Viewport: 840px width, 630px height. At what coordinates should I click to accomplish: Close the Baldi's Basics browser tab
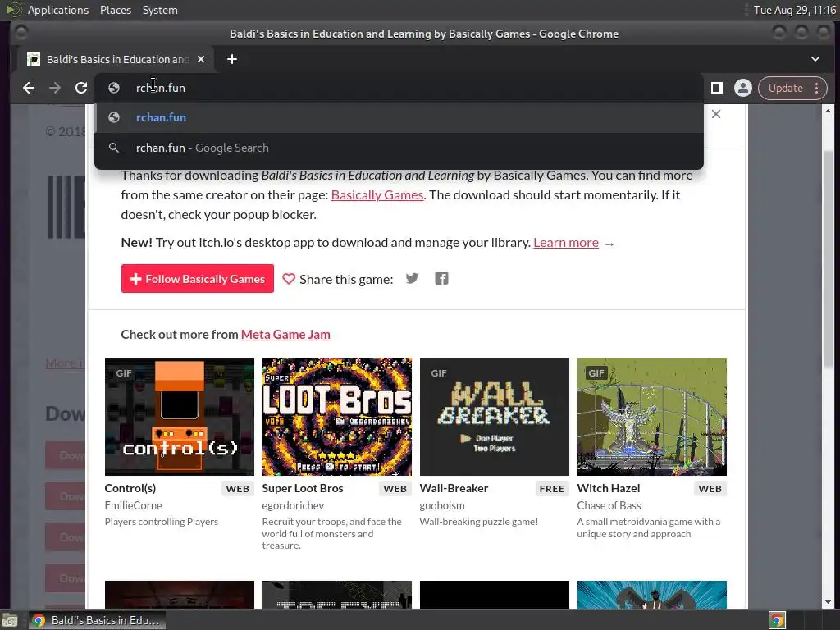click(x=201, y=59)
